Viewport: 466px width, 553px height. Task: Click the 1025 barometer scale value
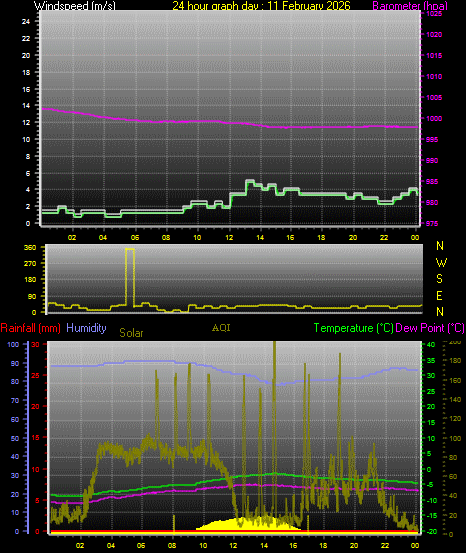point(434,13)
